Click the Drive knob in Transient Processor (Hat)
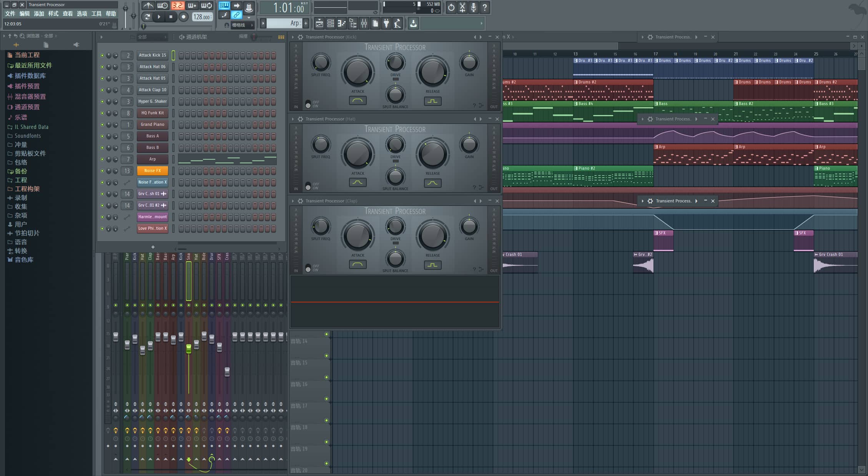The width and height of the screenshot is (868, 476). (395, 145)
